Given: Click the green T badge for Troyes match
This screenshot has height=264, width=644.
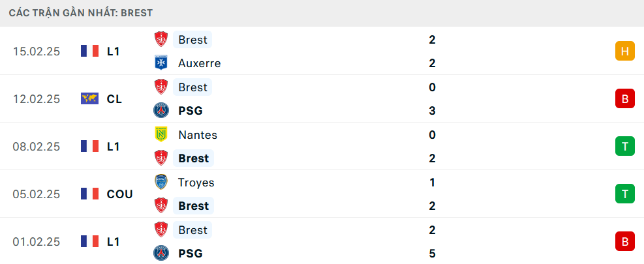Looking at the screenshot, I should [624, 194].
